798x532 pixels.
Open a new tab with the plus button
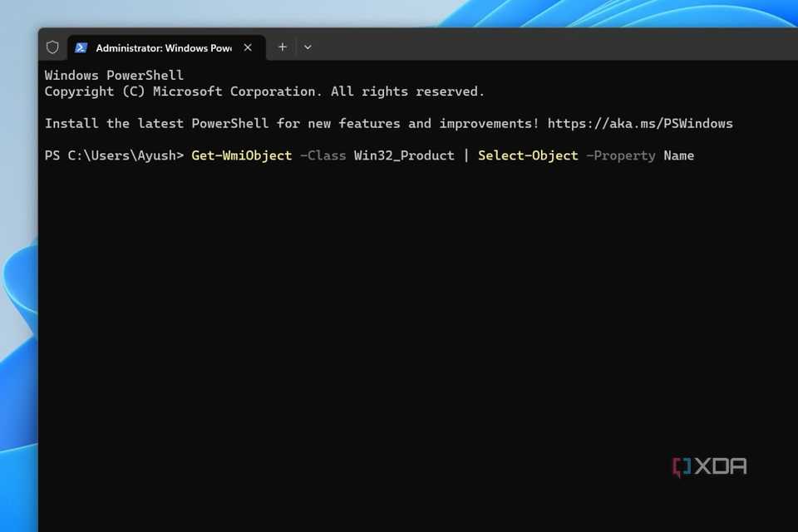(283, 47)
